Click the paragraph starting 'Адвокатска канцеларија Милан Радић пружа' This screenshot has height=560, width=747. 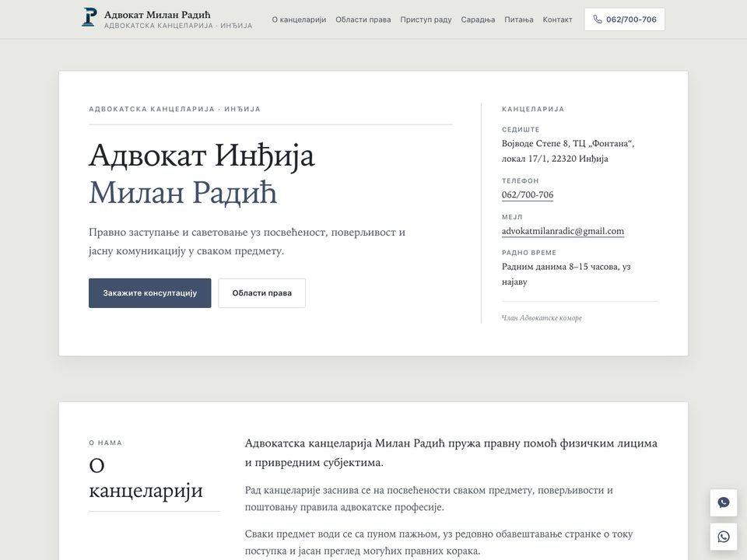tap(451, 453)
